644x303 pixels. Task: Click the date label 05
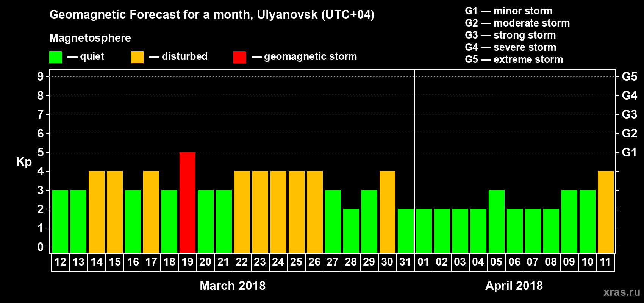click(x=497, y=262)
